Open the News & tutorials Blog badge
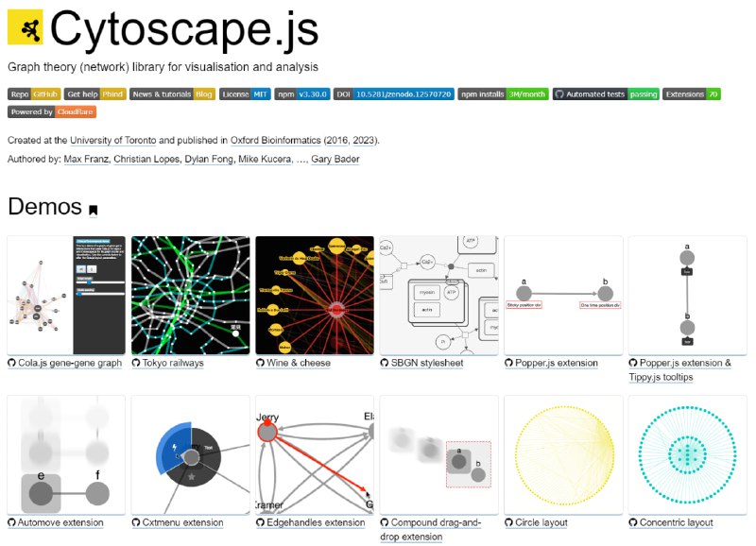 click(173, 94)
